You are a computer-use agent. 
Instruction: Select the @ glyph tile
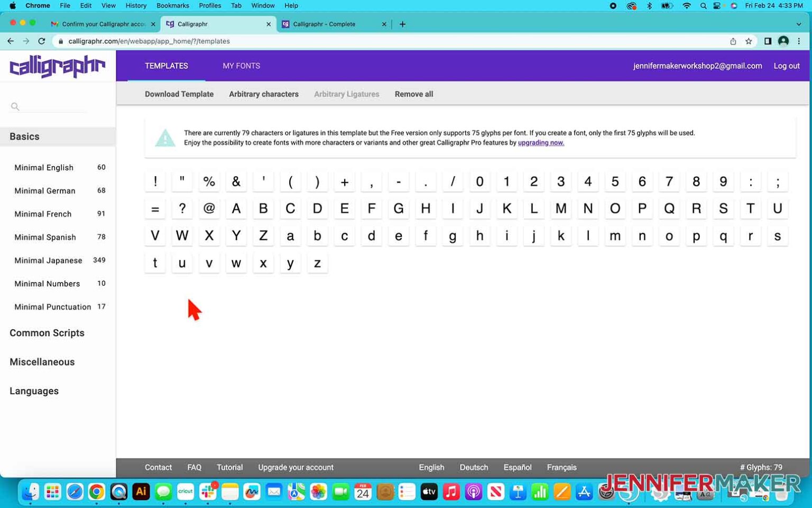pos(209,208)
